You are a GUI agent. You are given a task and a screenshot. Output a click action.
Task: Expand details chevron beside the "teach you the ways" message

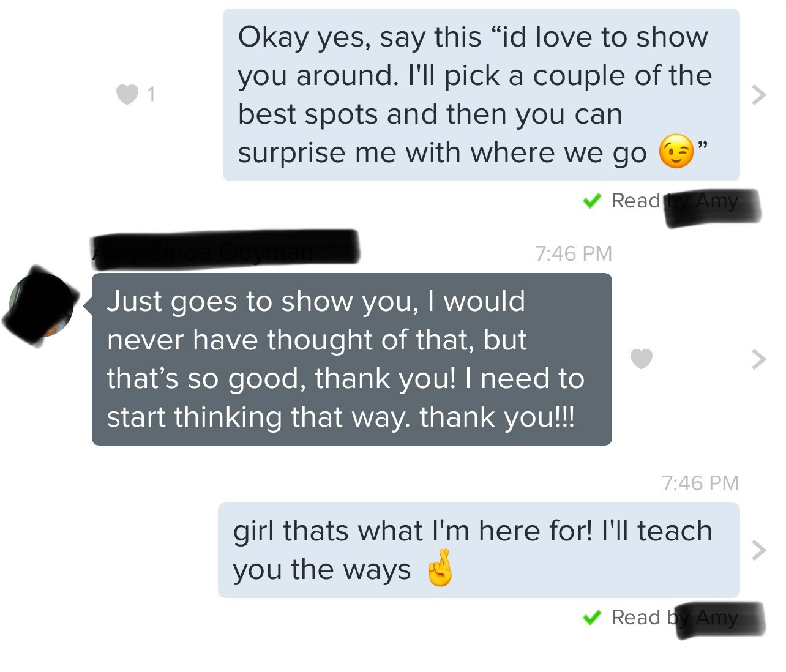758,550
